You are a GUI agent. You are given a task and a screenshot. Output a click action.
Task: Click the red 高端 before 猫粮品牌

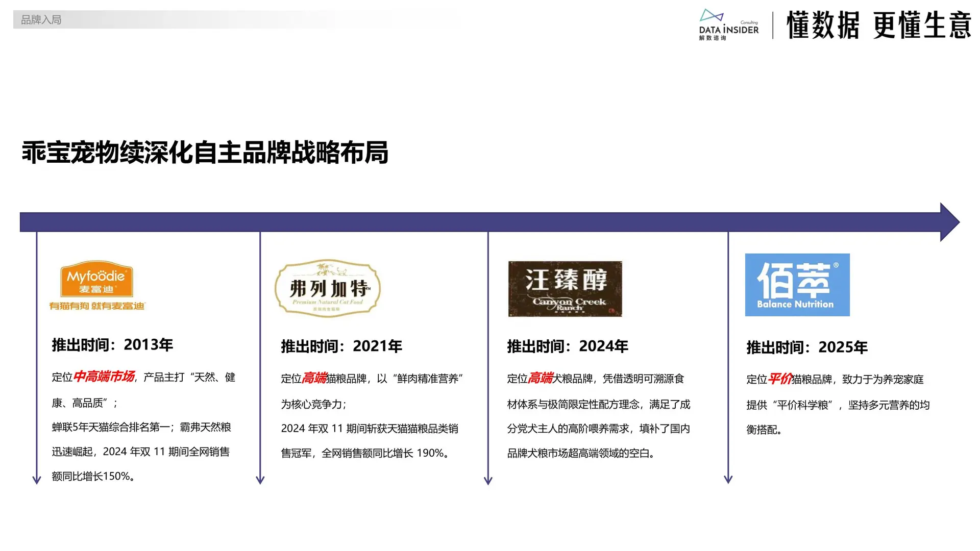click(314, 379)
